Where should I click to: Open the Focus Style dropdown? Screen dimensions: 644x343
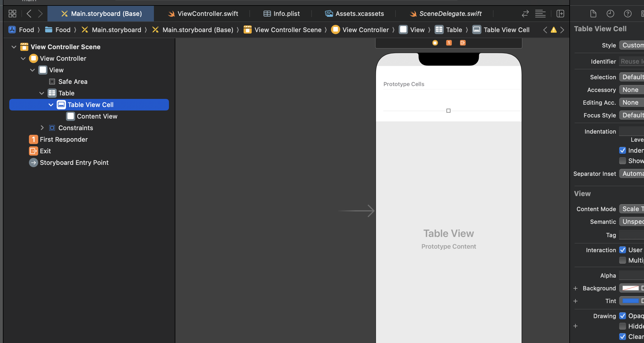coord(632,115)
